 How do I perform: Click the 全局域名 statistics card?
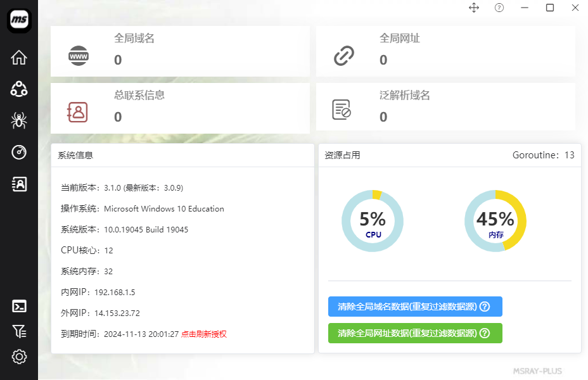pos(180,51)
